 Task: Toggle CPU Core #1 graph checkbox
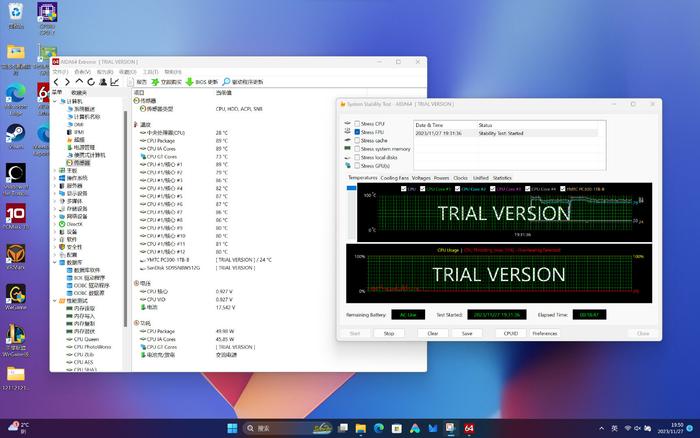click(x=422, y=189)
